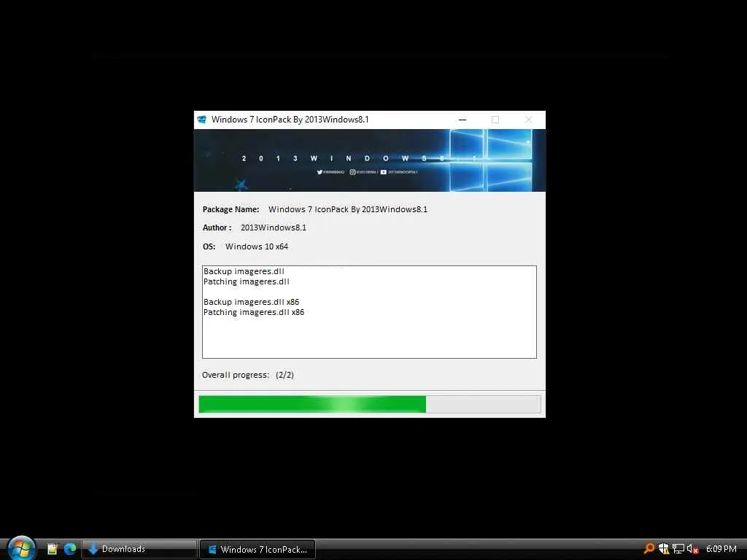Launch Notepad from the quick launch bar
The width and height of the screenshot is (747, 560).
53,549
